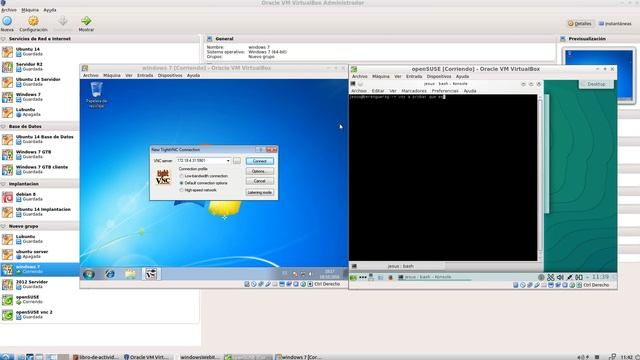Click the Instantáneas button
This screenshot has width=640, height=360.
click(615, 24)
